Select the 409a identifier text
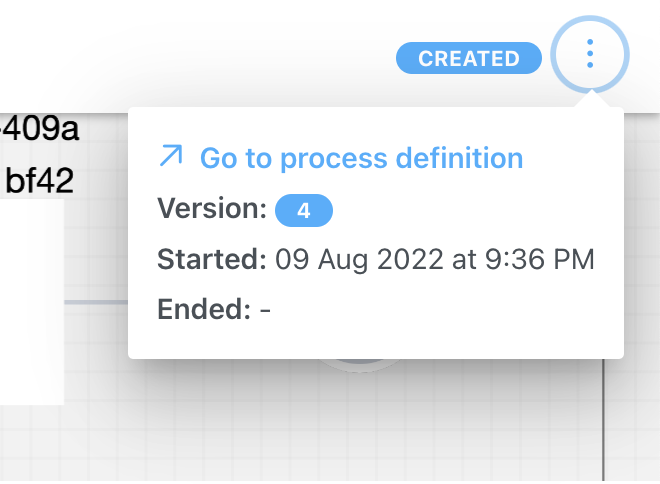 [41, 128]
